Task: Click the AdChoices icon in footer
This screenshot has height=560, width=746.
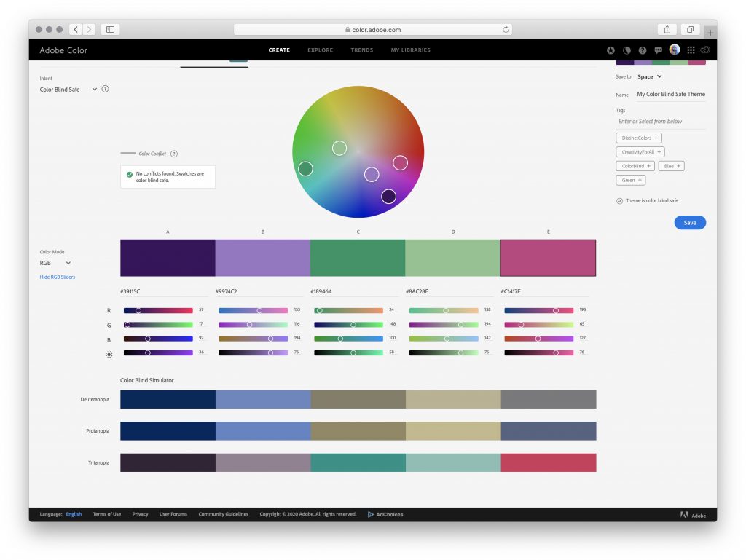Action: tap(371, 514)
